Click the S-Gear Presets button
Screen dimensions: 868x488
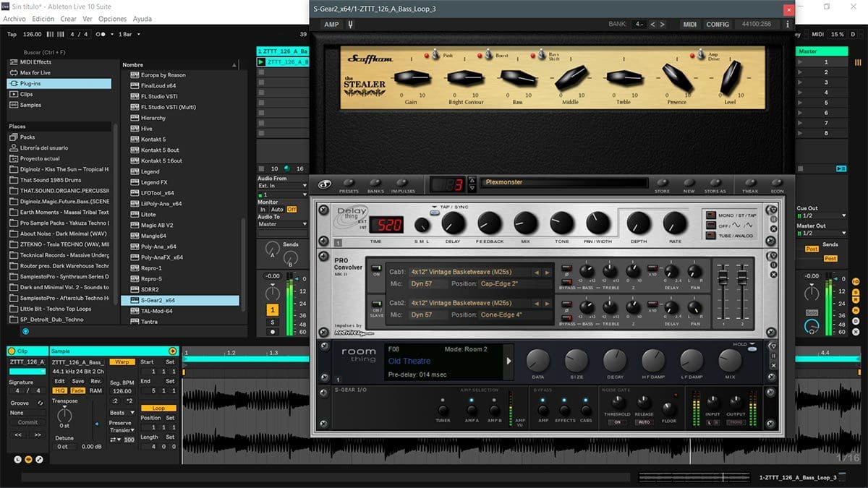[349, 183]
